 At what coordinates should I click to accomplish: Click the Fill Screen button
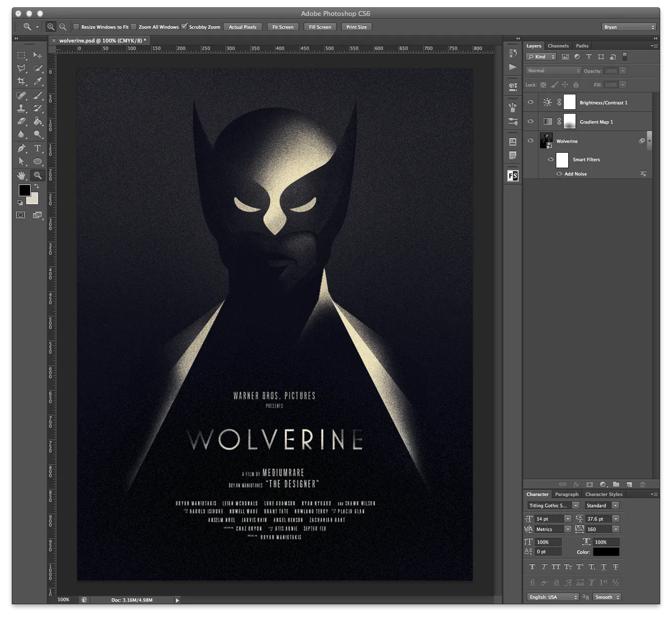[320, 27]
